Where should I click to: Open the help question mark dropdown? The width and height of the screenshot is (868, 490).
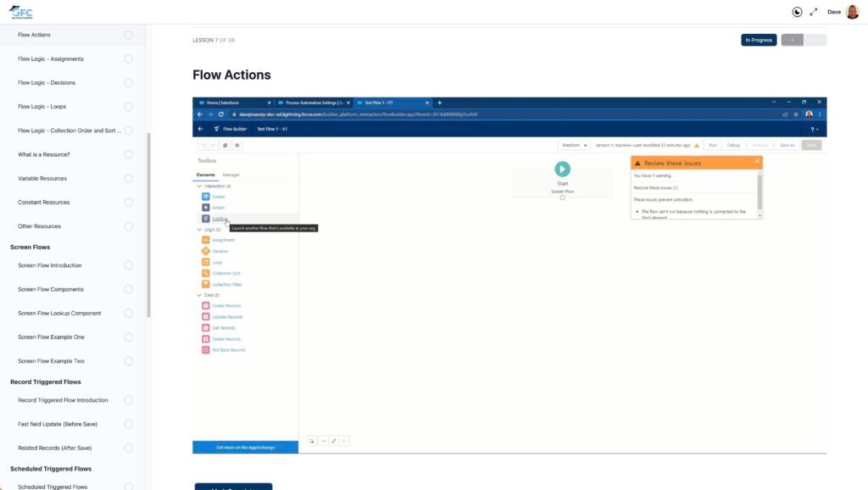coord(815,129)
